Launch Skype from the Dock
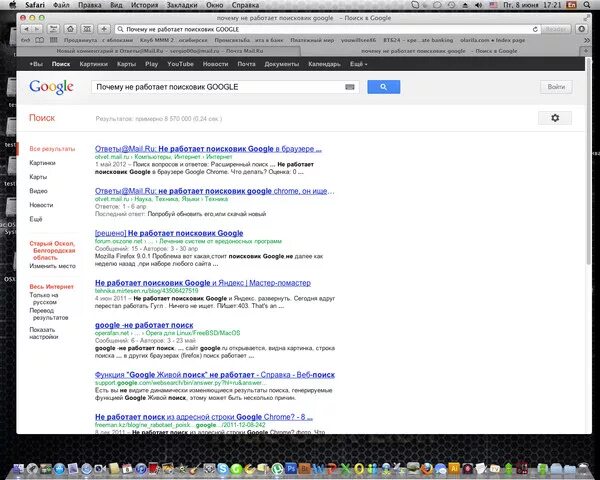The image size is (600, 480). [x=223, y=468]
